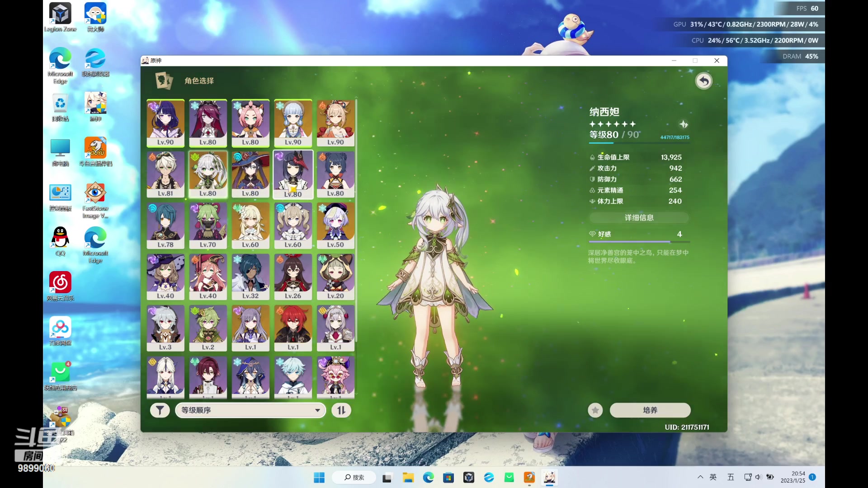
Task: Select the purple-haired Lv.90 character portrait
Action: point(165,123)
